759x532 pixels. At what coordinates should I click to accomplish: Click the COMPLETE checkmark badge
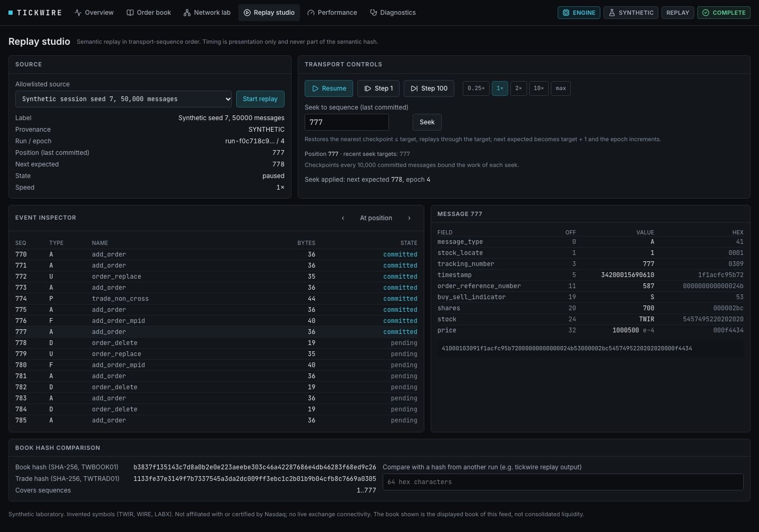pos(724,13)
